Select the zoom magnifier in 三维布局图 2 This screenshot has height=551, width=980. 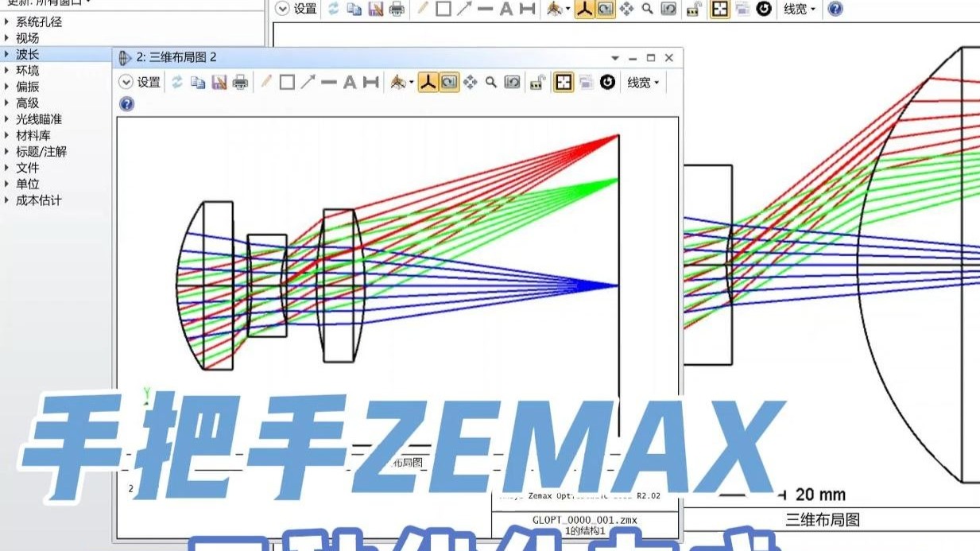tap(491, 82)
